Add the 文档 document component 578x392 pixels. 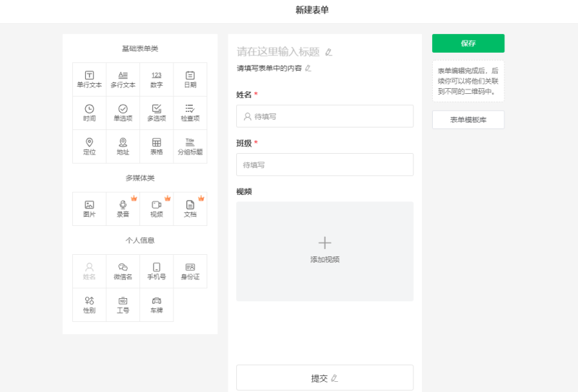(190, 209)
